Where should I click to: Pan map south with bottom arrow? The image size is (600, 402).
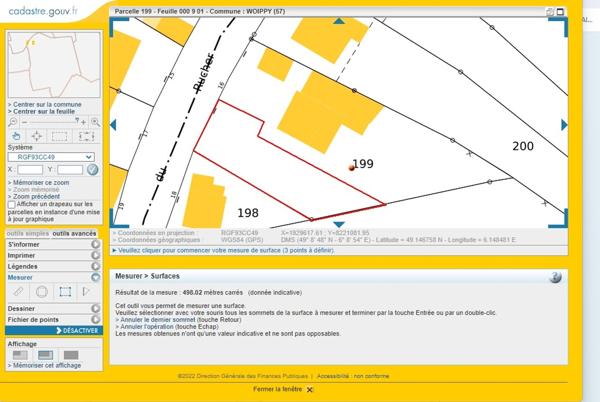point(339,224)
